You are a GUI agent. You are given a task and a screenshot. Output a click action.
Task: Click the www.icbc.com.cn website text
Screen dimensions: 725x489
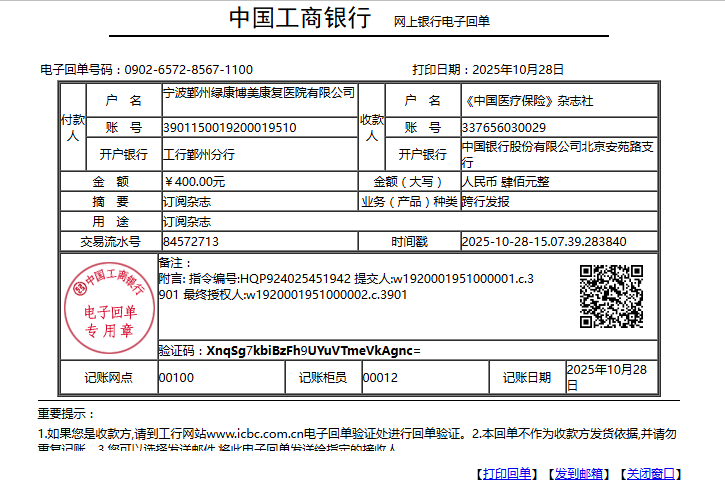coord(254,434)
